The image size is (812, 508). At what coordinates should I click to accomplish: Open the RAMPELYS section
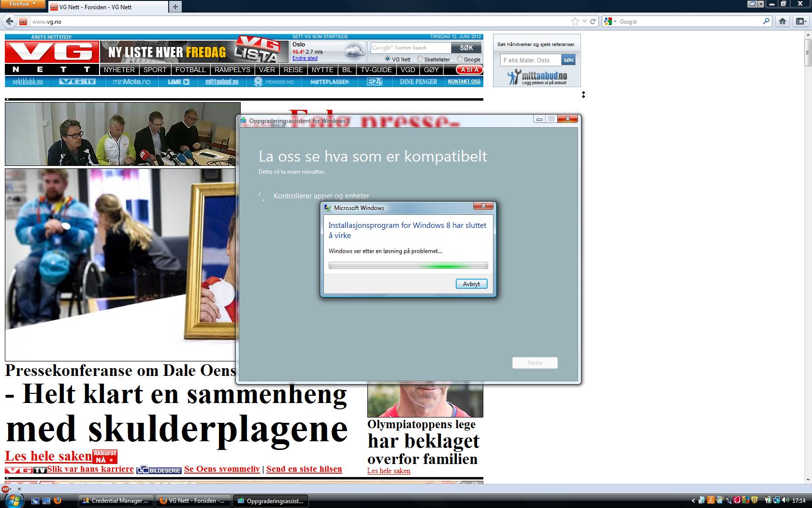pos(232,70)
